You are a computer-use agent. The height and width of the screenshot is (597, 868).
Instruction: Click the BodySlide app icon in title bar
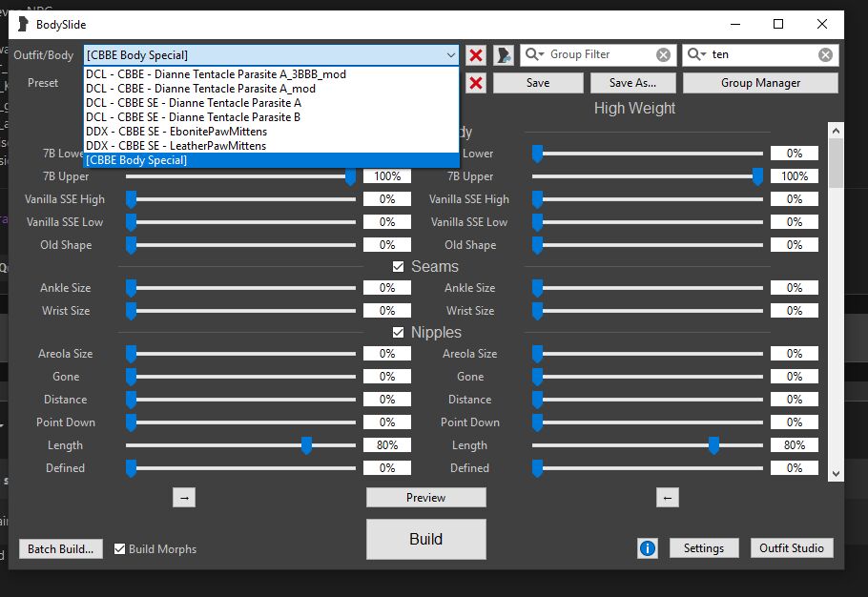tap(23, 25)
